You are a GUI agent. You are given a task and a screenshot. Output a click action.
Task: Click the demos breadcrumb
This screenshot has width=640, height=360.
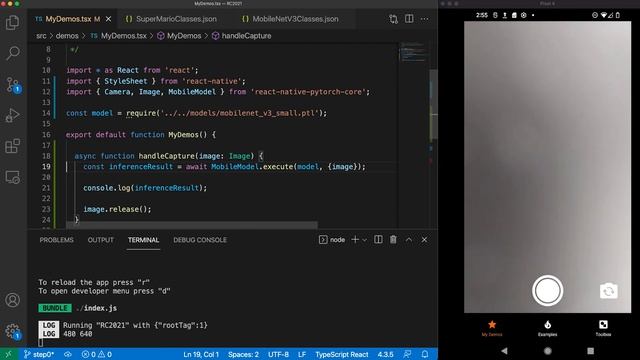coord(67,36)
